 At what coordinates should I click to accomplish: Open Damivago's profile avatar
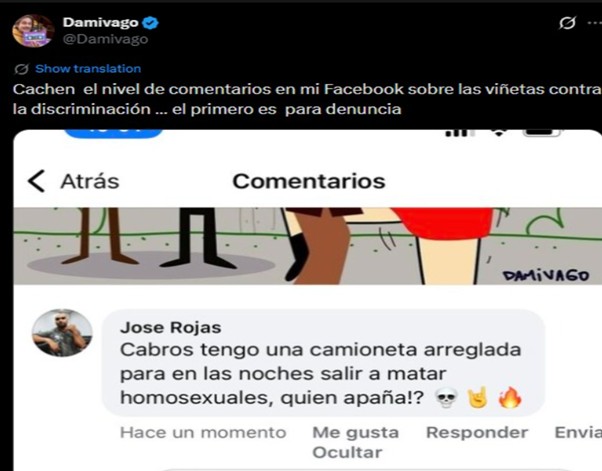[x=33, y=31]
